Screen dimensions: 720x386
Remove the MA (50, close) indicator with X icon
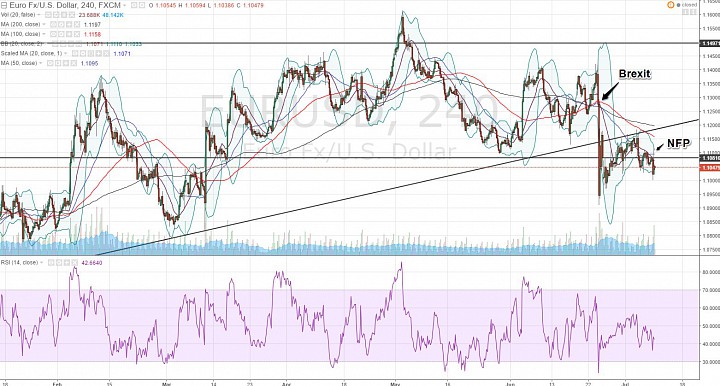click(73, 63)
